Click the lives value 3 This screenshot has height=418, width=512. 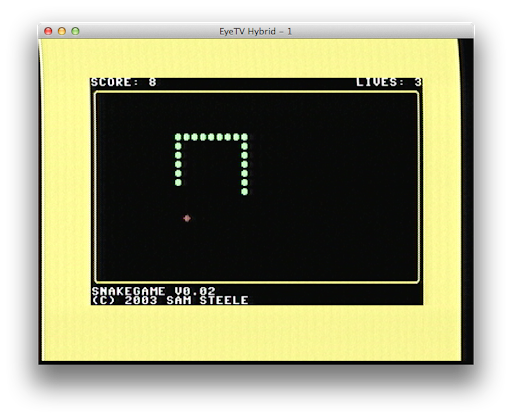pos(418,82)
